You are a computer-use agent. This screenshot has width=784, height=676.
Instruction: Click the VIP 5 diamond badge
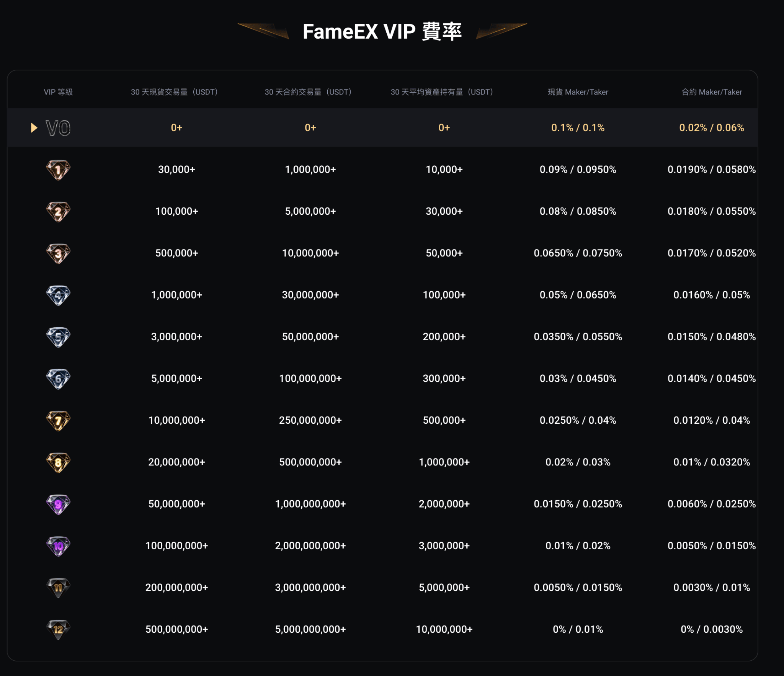58,337
